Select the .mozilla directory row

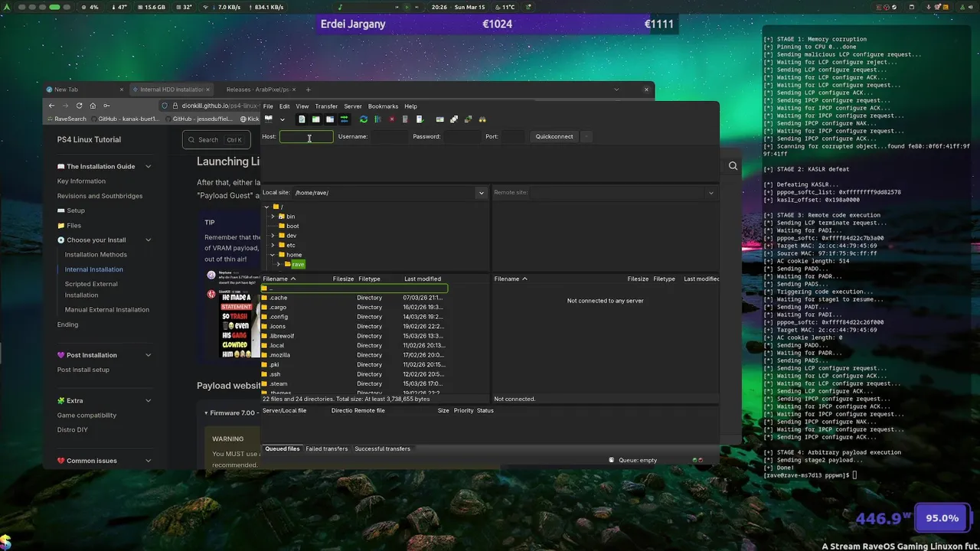pos(354,355)
